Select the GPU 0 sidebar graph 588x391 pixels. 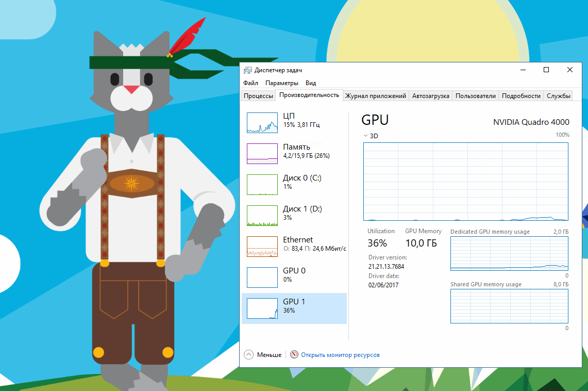(x=262, y=278)
